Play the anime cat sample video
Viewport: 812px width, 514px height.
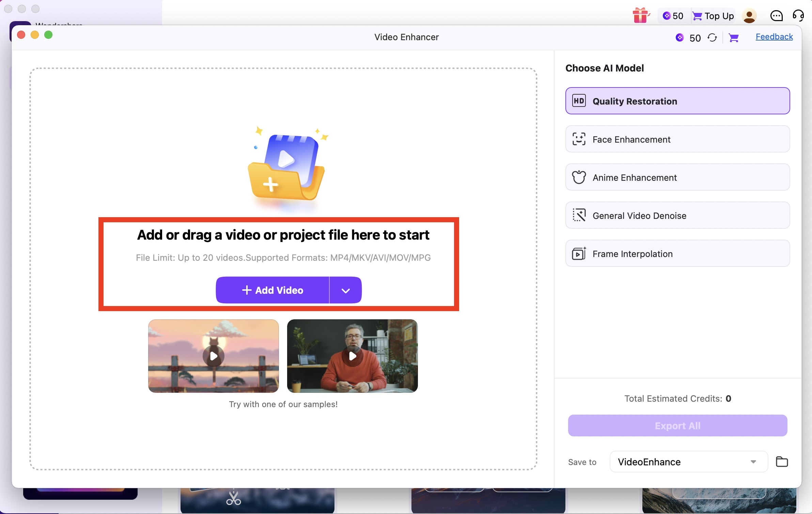[x=213, y=356]
